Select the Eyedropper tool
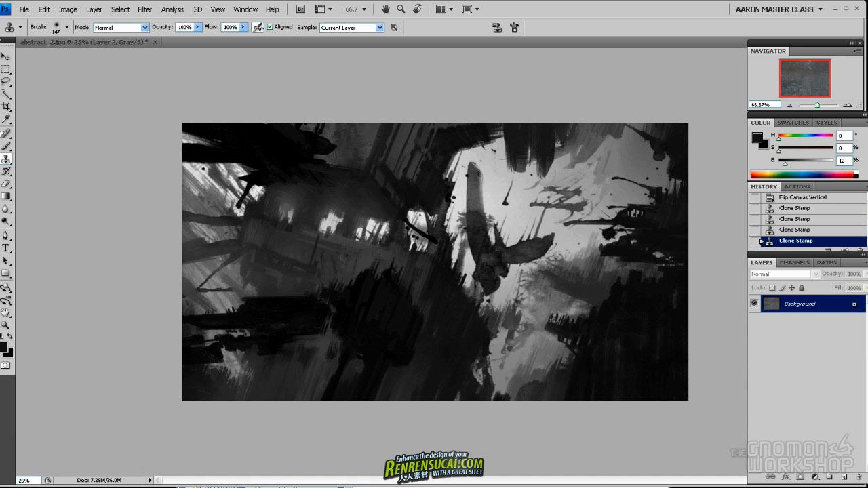Image resolution: width=868 pixels, height=488 pixels. click(6, 119)
